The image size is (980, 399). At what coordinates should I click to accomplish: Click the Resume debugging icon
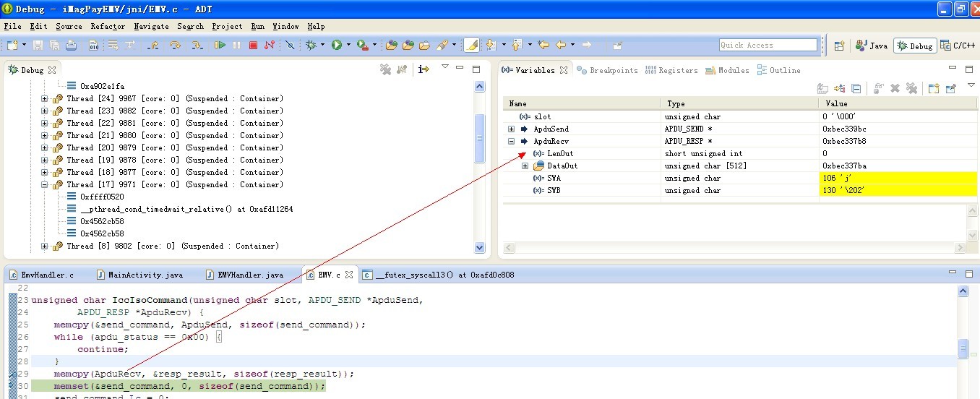220,45
